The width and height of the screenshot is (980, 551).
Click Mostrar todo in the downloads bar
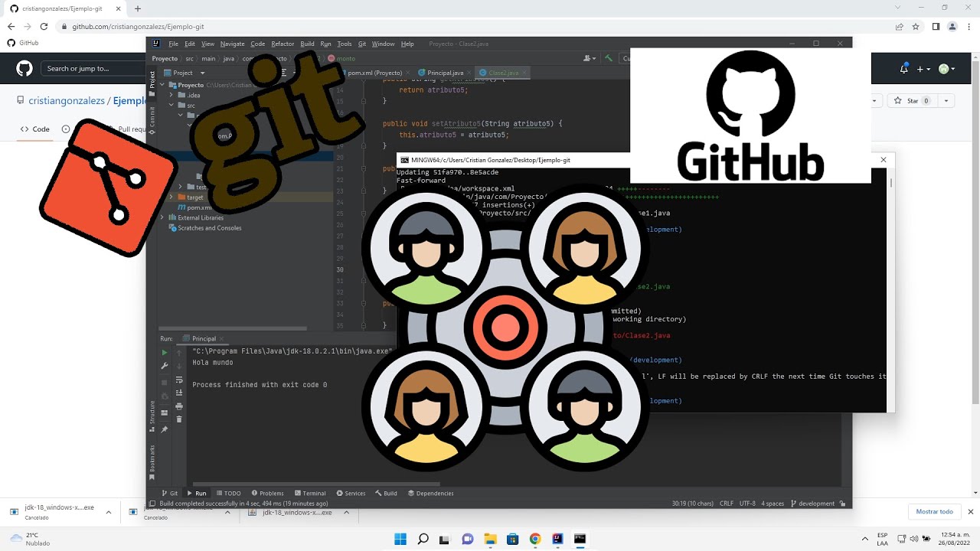[935, 511]
